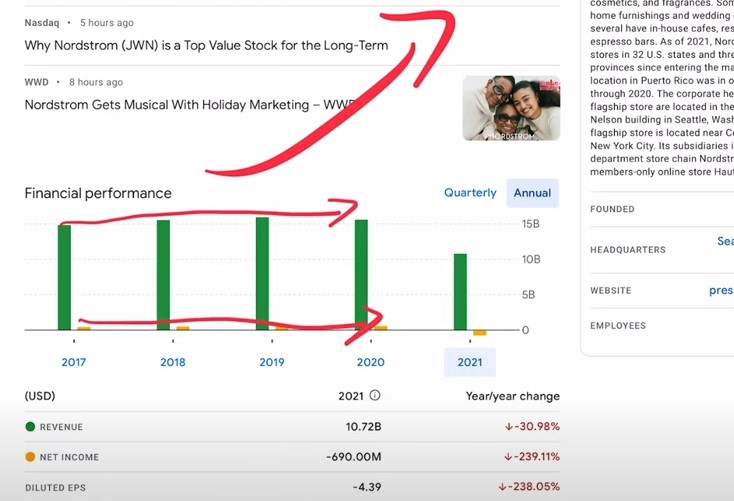Click the 10B axis label
This screenshot has width=734, height=501.
point(531,259)
